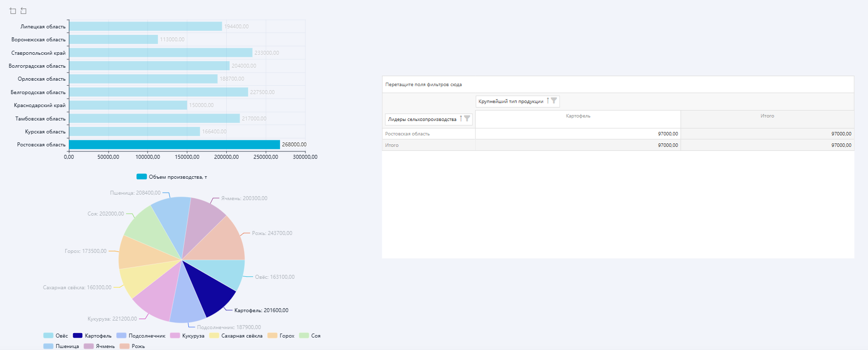This screenshot has width=868, height=350.
Task: Click filter funnel on Лидеры сельхозпроизводства
Action: click(467, 118)
